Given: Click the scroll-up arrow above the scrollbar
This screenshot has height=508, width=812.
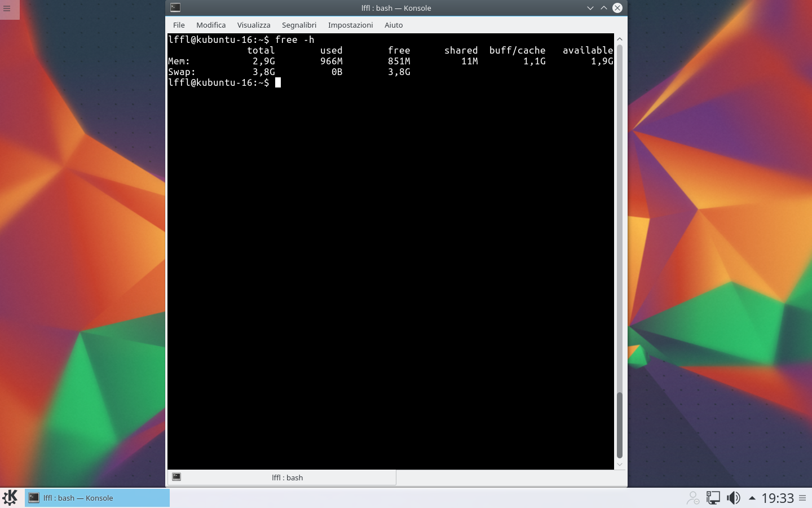Looking at the screenshot, I should tap(619, 38).
